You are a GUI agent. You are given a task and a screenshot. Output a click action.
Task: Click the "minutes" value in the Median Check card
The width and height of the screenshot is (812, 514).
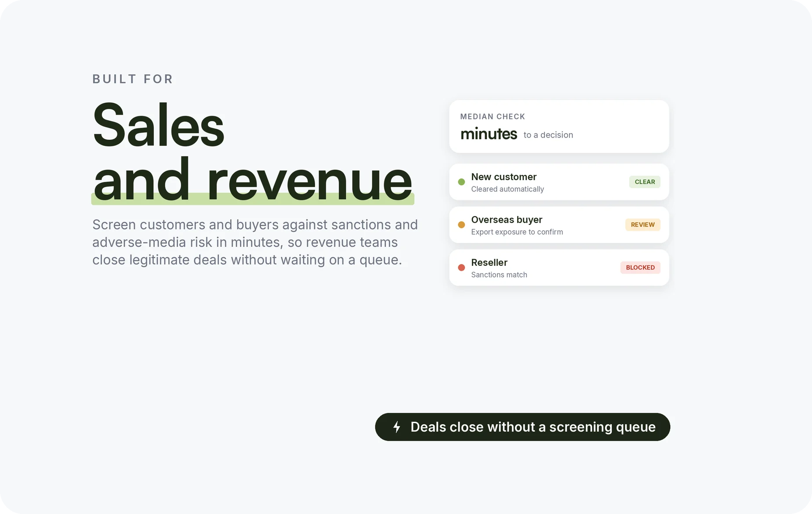click(x=489, y=134)
